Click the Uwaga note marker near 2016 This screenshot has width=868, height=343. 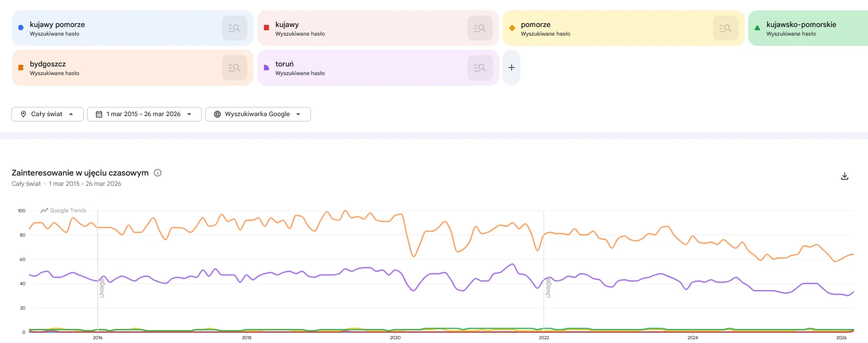coord(101,288)
